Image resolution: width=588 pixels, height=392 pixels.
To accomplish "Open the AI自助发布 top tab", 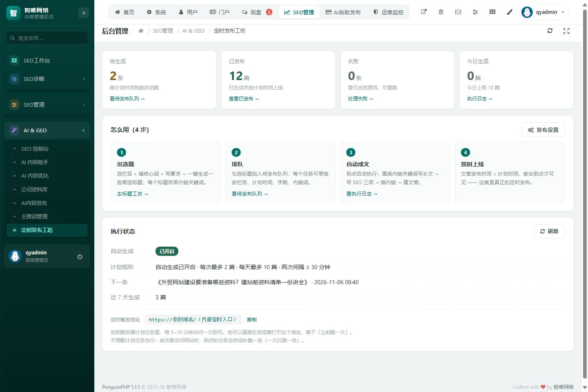I will click(x=343, y=12).
